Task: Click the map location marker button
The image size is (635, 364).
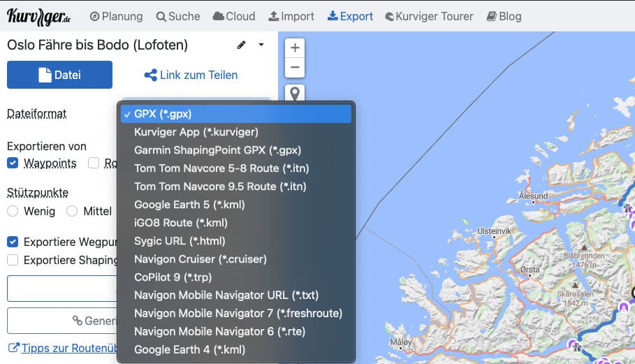Action: [295, 93]
